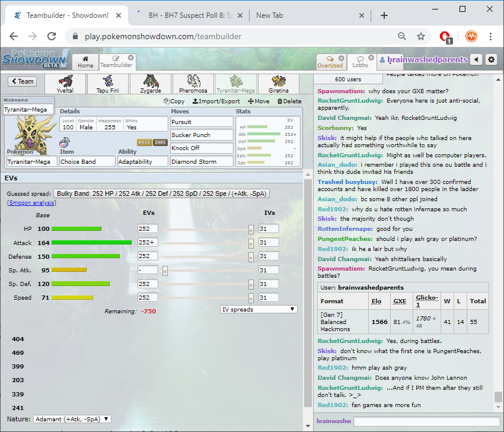The height and width of the screenshot is (432, 504).
Task: Close the Teambuilder tab in Showdown
Action: (131, 58)
